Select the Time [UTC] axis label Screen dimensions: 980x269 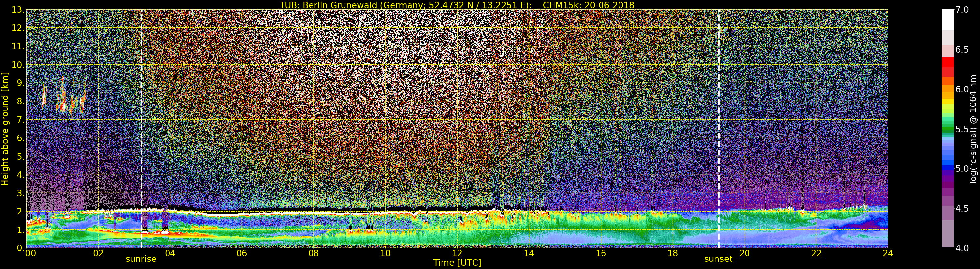tap(457, 263)
